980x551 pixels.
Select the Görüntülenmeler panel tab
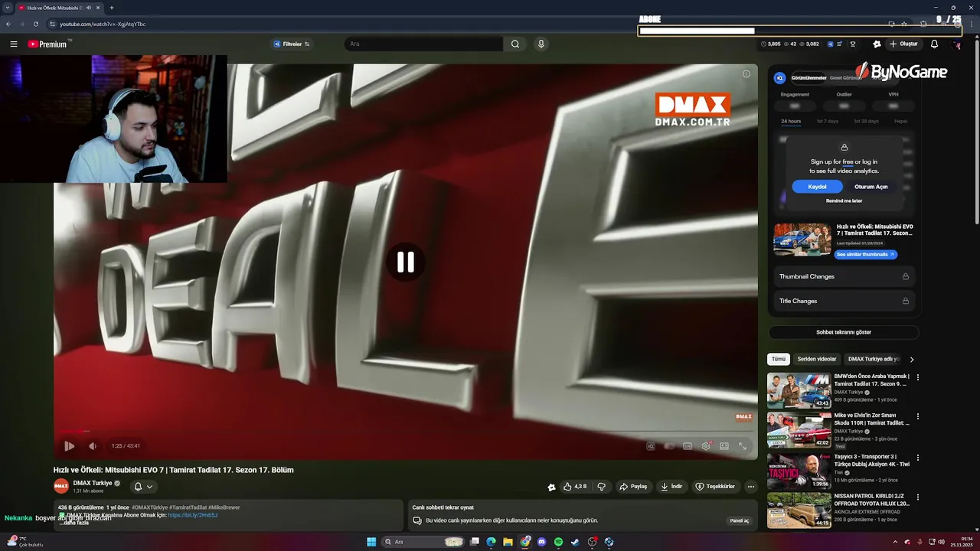(808, 78)
